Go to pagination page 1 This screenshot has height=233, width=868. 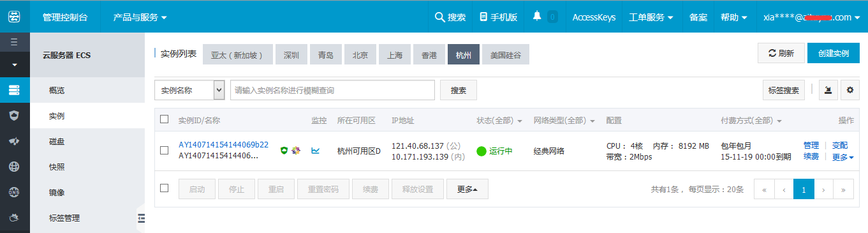tap(804, 189)
